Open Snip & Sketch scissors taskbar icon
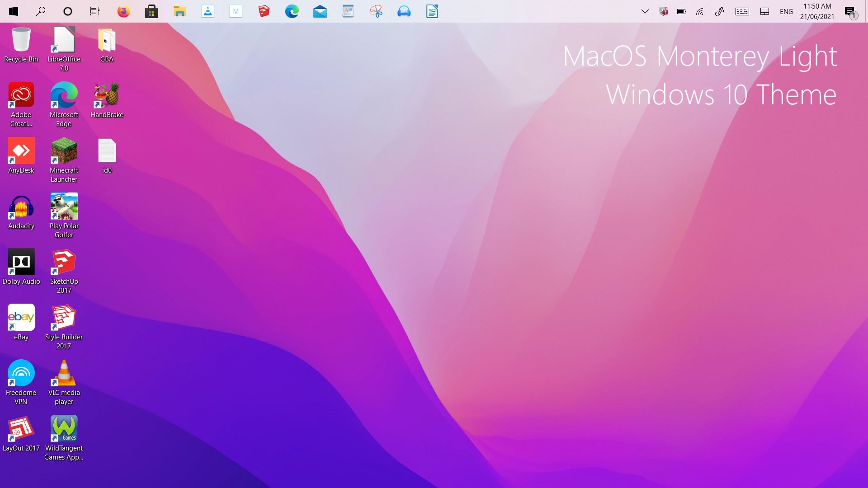Screen dimensions: 868x488 [x=376, y=11]
